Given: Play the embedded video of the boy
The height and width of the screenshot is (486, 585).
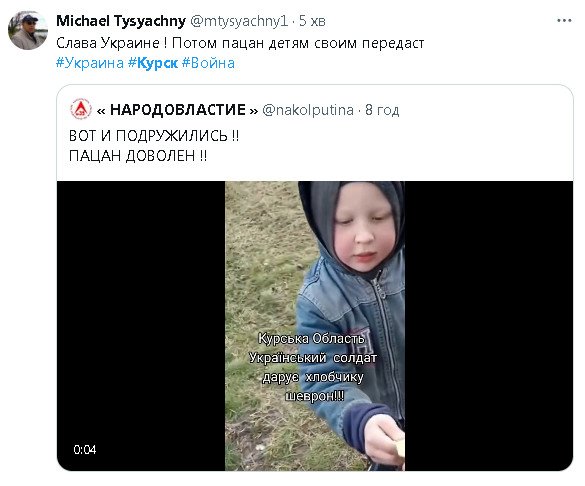Looking at the screenshot, I should pos(315,326).
